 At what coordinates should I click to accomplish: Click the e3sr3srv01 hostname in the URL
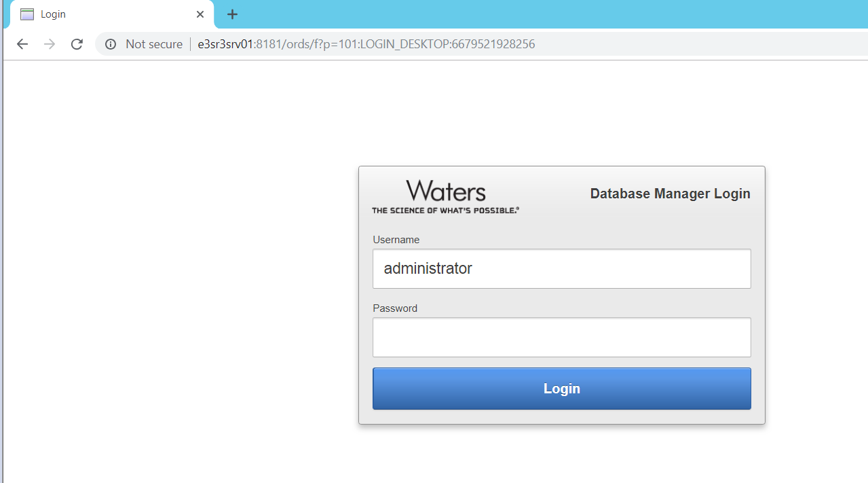(225, 44)
